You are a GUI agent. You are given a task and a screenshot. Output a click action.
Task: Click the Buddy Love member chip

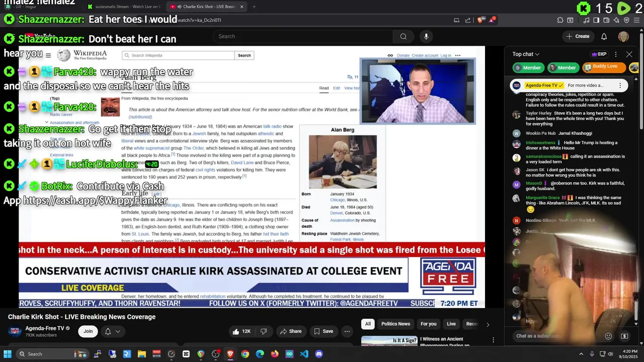pos(604,67)
